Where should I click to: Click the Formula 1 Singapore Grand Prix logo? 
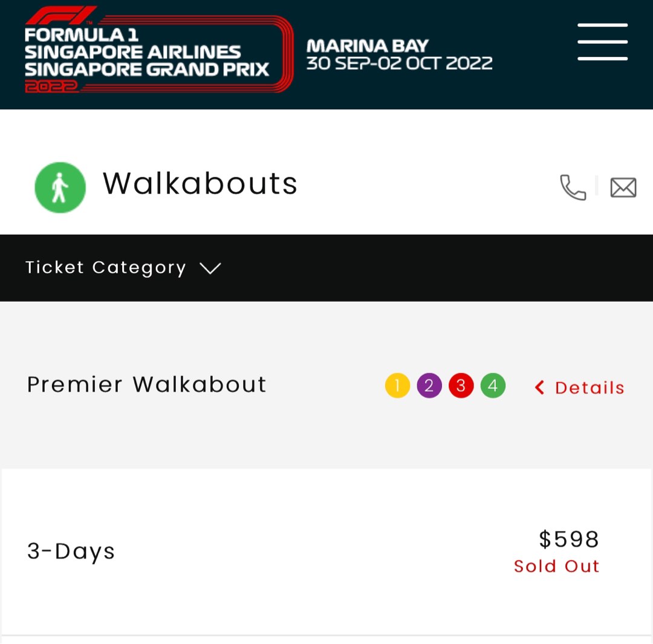pyautogui.click(x=159, y=49)
